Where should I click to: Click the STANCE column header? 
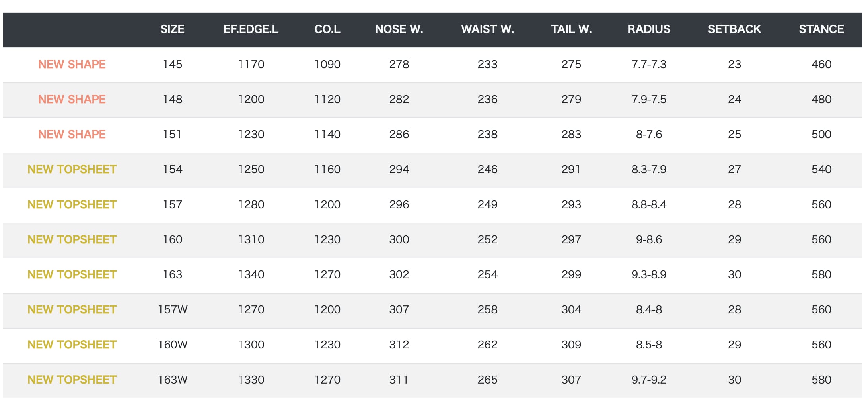(821, 29)
